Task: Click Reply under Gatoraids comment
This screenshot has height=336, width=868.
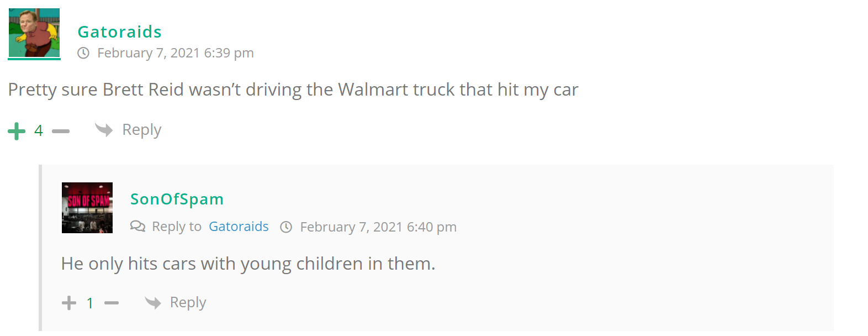Action: 141,130
